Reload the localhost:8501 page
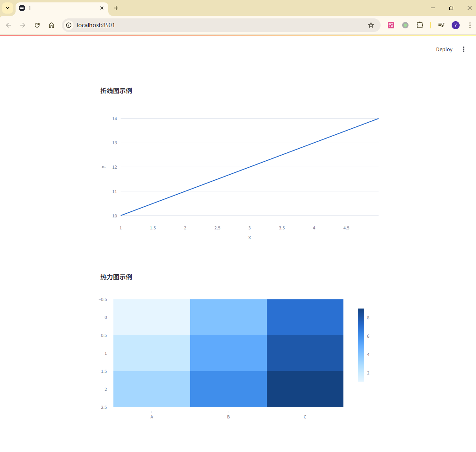The width and height of the screenshot is (476, 452). tap(37, 25)
